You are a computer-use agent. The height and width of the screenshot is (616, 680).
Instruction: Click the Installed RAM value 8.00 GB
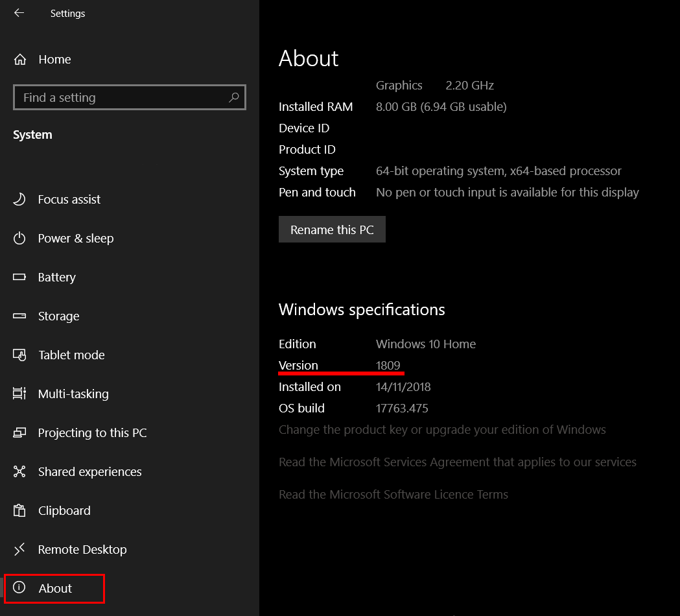(x=441, y=107)
